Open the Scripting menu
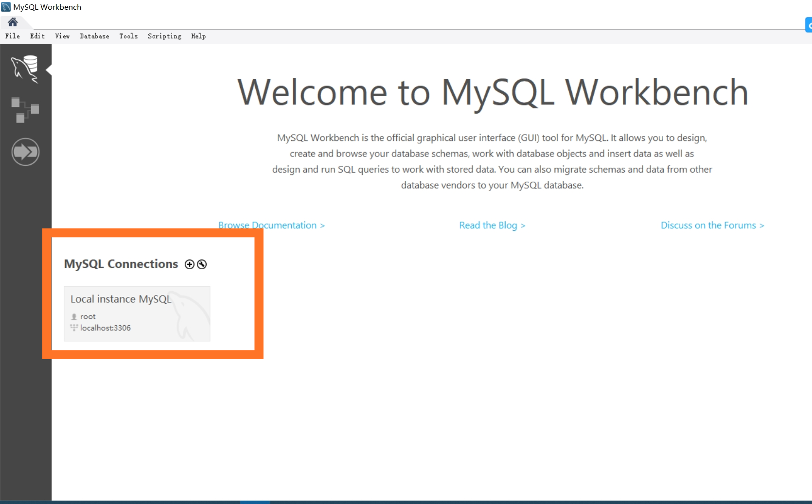Image resolution: width=812 pixels, height=504 pixels. (164, 36)
